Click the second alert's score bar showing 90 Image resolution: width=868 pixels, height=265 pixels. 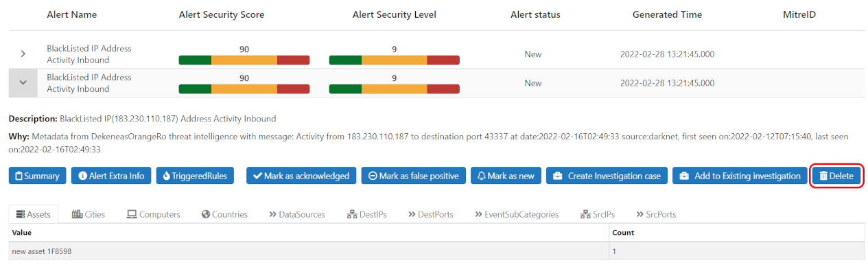tap(244, 89)
